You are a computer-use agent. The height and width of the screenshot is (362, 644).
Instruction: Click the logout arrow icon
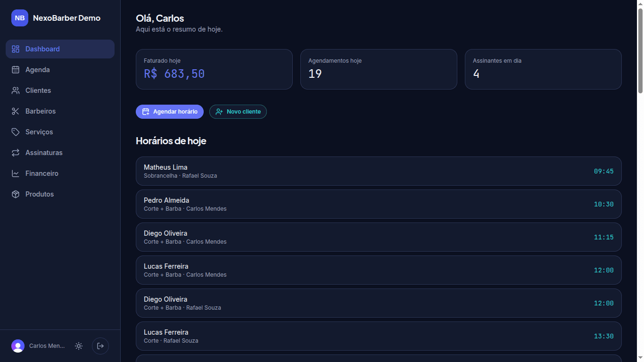100,346
